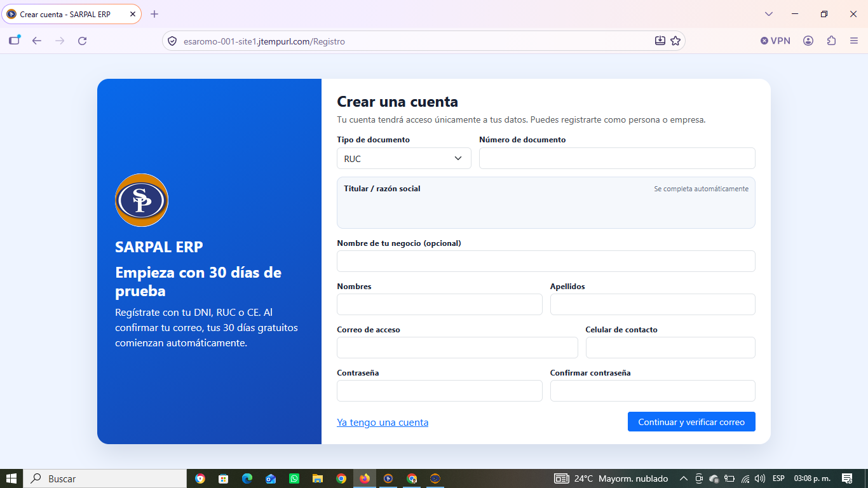Open the Tipo de documento dropdown

(404, 158)
